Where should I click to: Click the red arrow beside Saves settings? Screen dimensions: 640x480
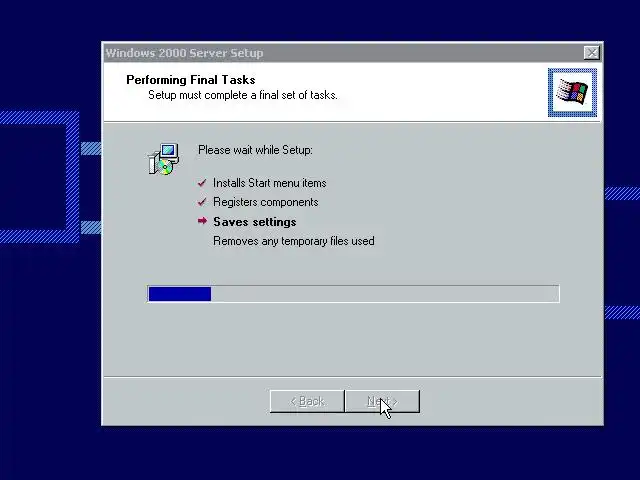(x=202, y=221)
